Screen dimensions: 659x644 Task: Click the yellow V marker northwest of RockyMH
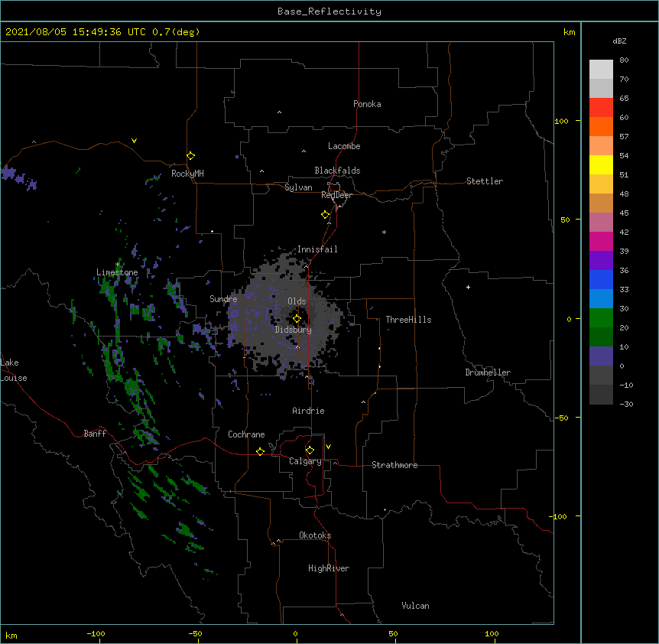(x=134, y=141)
